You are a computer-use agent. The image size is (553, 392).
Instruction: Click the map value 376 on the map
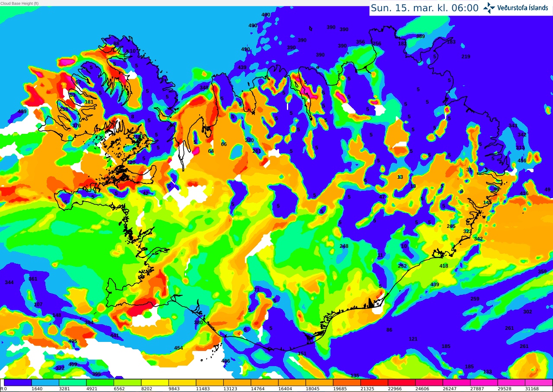[x=76, y=126]
